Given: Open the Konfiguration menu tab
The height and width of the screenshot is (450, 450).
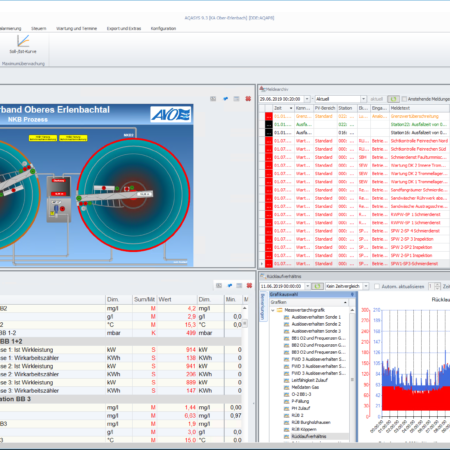Looking at the screenshot, I should pyautogui.click(x=163, y=28).
